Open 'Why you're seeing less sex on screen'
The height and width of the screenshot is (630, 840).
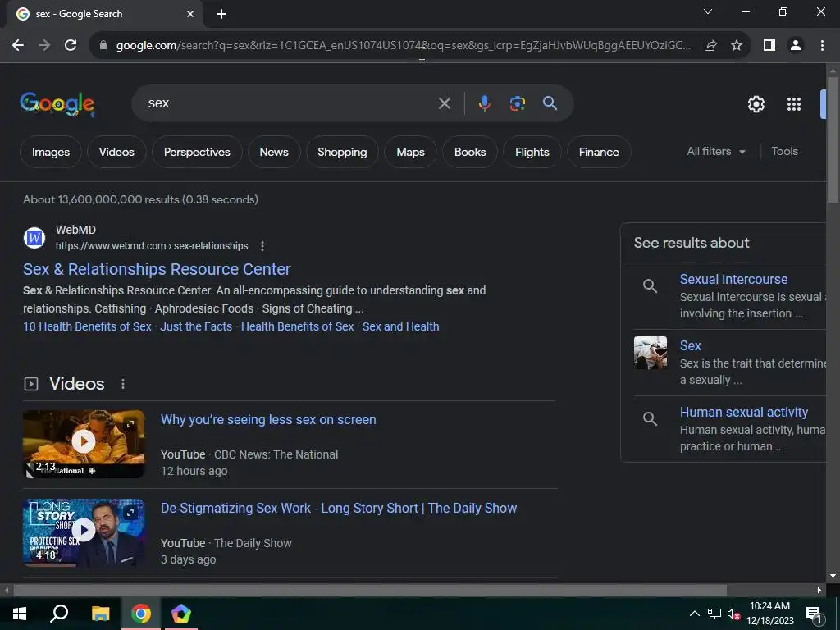click(268, 419)
